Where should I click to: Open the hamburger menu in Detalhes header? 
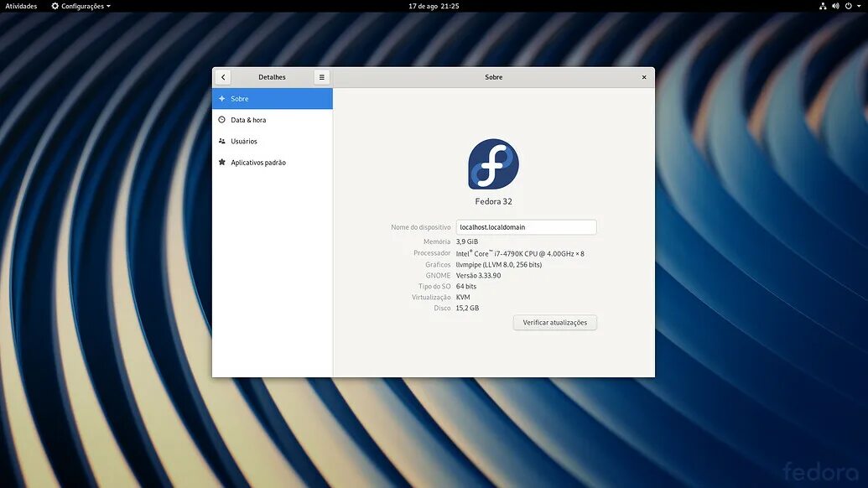[322, 77]
